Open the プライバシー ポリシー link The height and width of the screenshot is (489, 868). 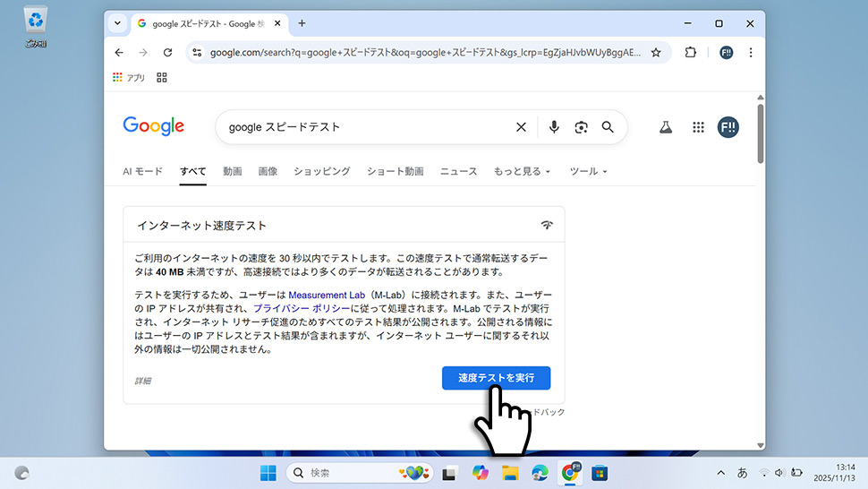302,308
